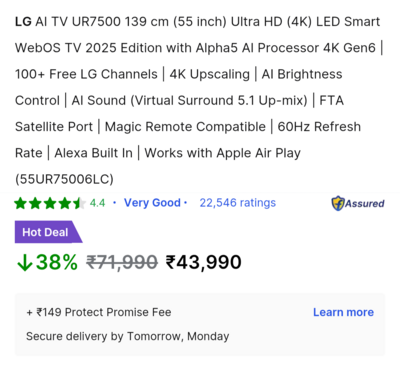The width and height of the screenshot is (400, 366).
Task: Click the Assured label text
Action: [x=364, y=203]
